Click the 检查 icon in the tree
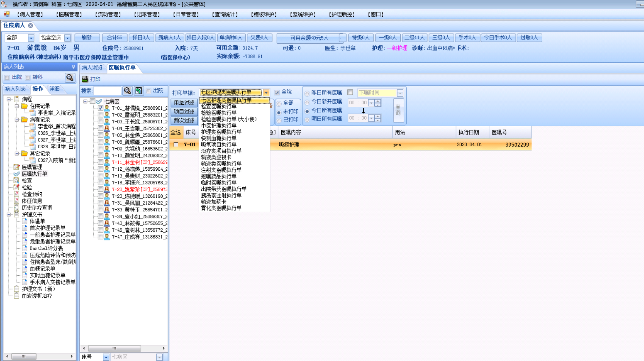The image size is (644, 361). [16, 180]
